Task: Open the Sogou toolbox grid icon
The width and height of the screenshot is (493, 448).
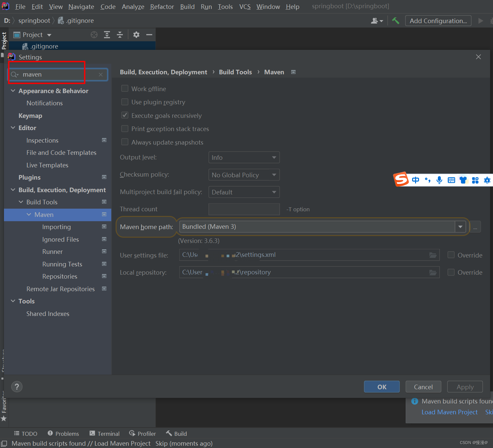Action: [x=475, y=180]
